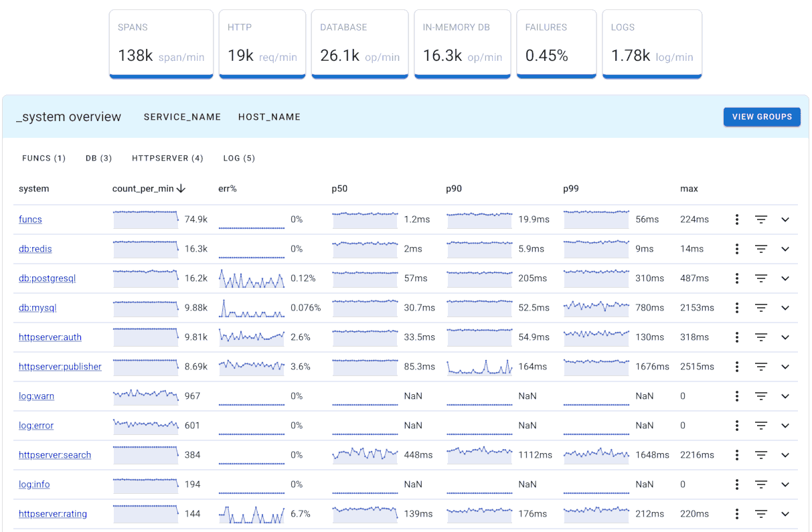The image size is (812, 532).
Task: Click the filter icon in log:error row
Action: (x=761, y=426)
